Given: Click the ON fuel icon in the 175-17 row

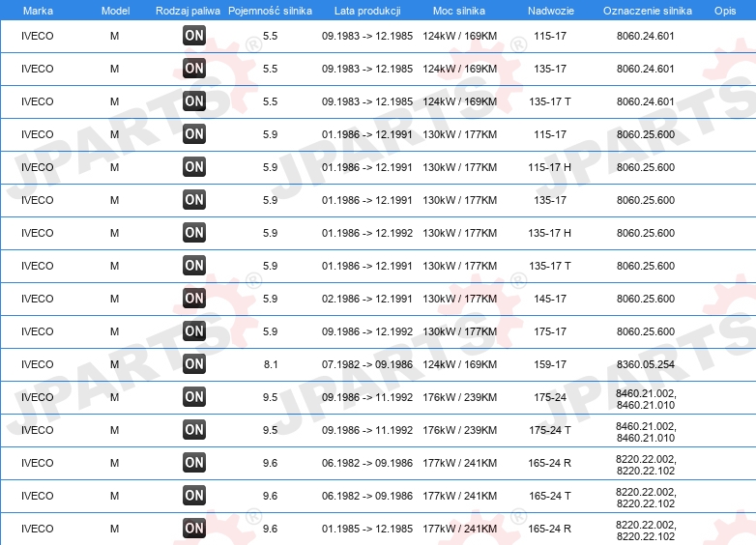Looking at the screenshot, I should 194,330.
